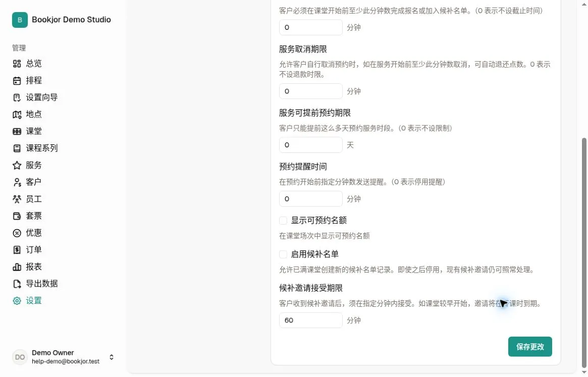
Task: Click the 服务可提前预约期限 heading
Action: point(315,113)
